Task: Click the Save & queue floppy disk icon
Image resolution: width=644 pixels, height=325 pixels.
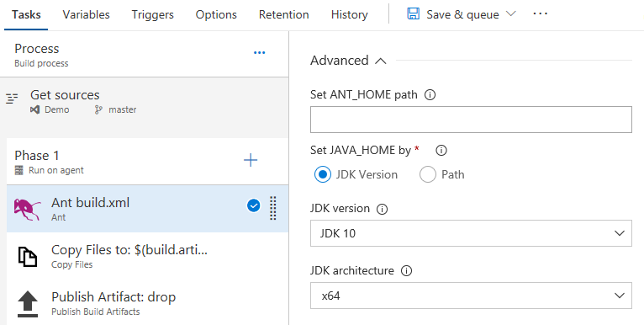Action: 413,14
